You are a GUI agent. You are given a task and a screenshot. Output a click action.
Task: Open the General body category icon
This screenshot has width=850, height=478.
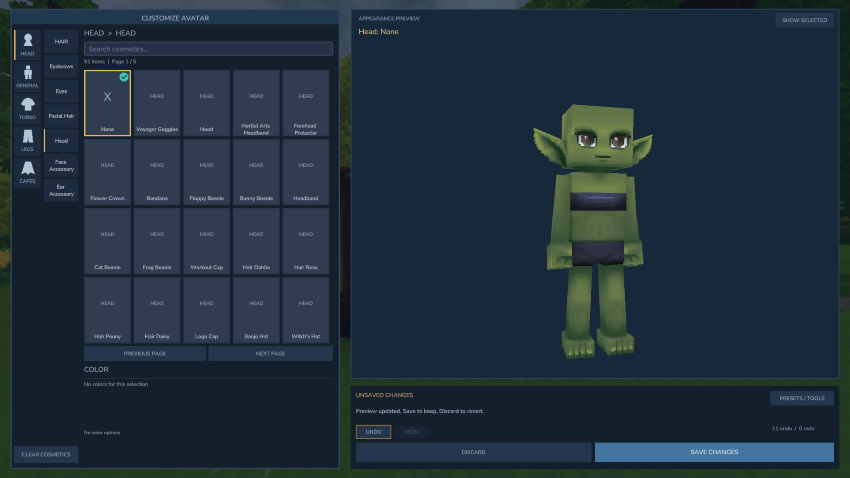(28, 76)
